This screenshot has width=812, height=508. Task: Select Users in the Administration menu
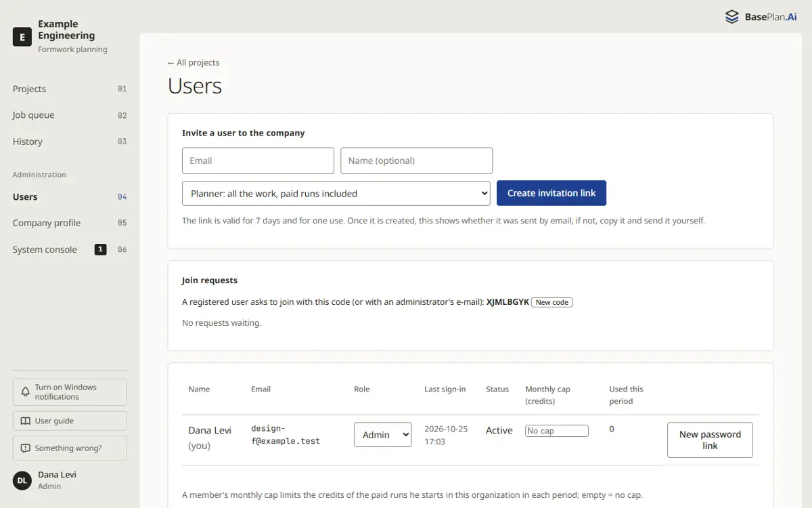click(x=70, y=197)
